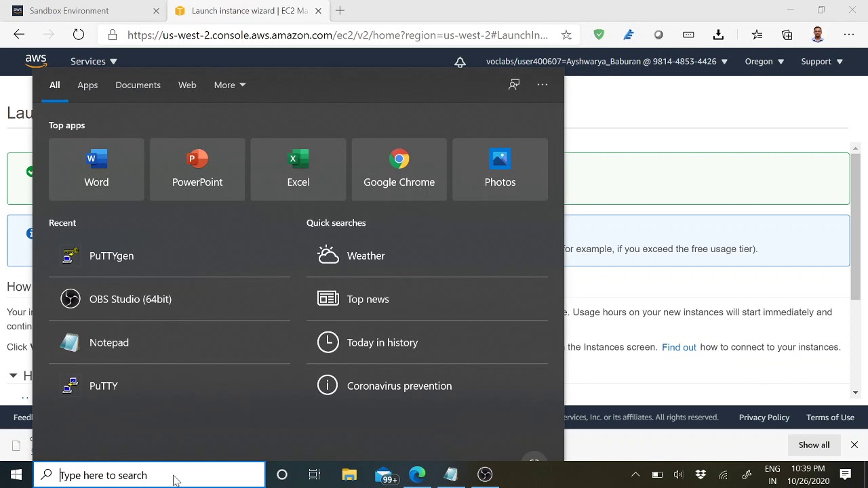This screenshot has height=488, width=868.
Task: Launch PowerPoint from Top apps
Action: pos(197,169)
